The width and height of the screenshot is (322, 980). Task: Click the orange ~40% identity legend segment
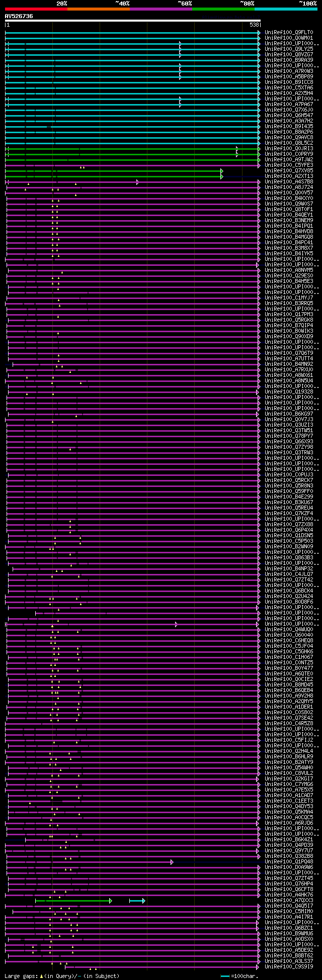pyautogui.click(x=99, y=9)
